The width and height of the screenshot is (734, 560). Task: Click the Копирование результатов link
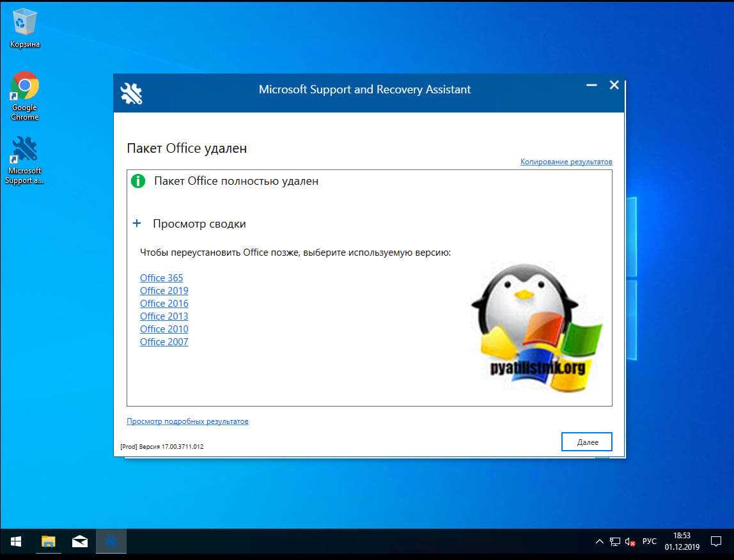pyautogui.click(x=566, y=162)
